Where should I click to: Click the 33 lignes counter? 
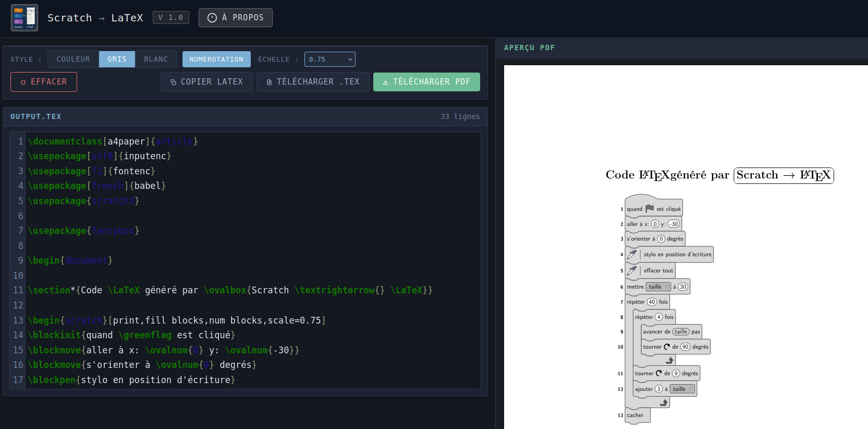460,116
